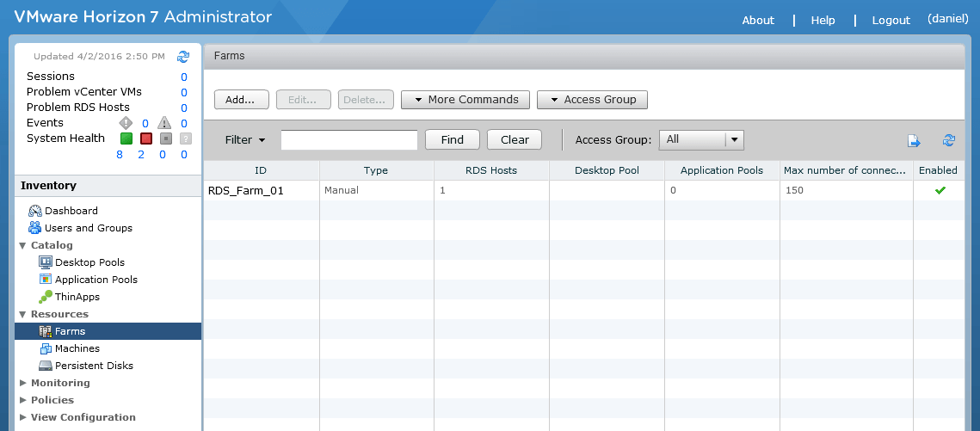Screen dimensions: 980x431
Task: Click the green Enabled checkmark for RDS_Farm_01
Action: click(x=940, y=190)
